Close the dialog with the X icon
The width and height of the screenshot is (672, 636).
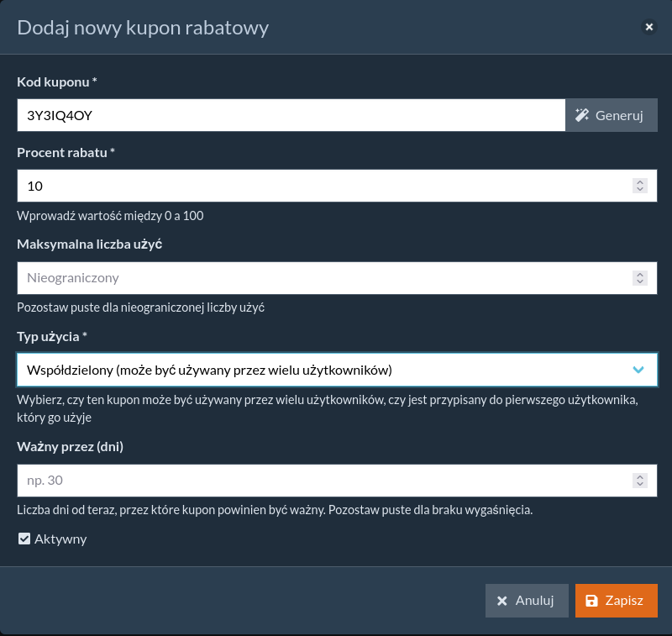pyautogui.click(x=648, y=27)
